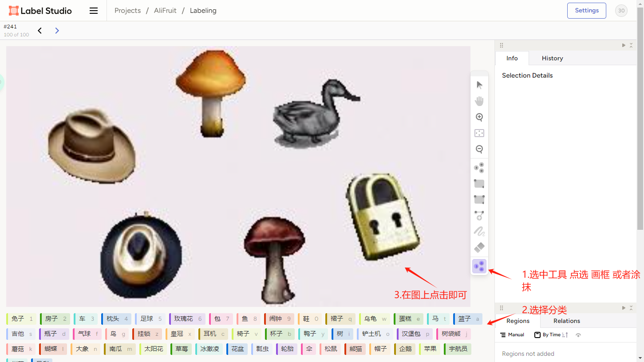
Task: Open the Manual grouping dropdown
Action: 512,335
